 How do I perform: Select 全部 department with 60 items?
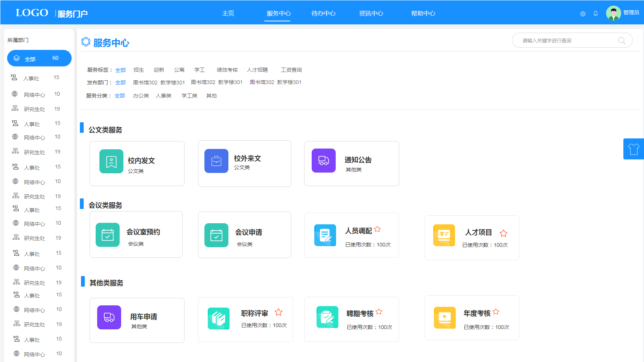(39, 58)
